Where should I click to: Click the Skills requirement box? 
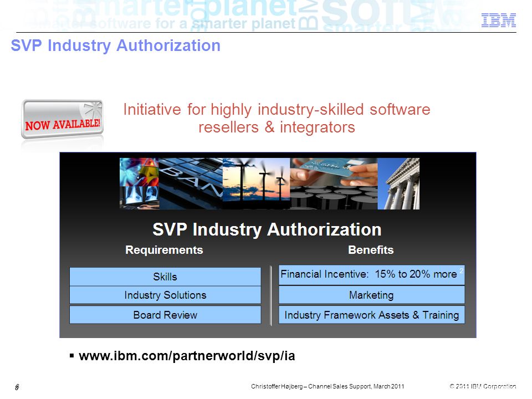point(165,277)
